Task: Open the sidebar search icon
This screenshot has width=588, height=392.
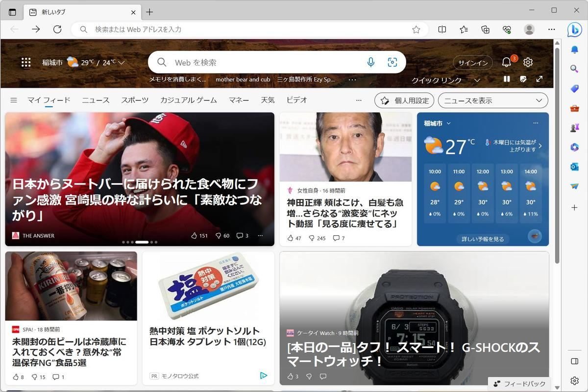Action: [574, 69]
